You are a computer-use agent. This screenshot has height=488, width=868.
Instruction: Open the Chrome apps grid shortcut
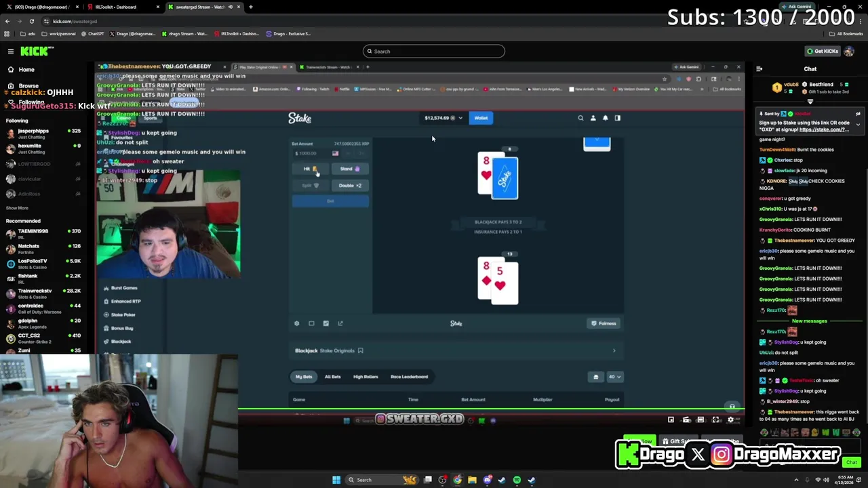click(x=7, y=33)
